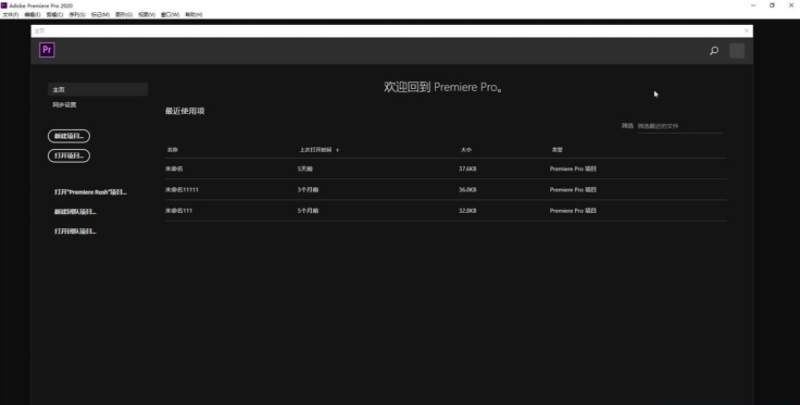Click the 打开团队项目 link
The width and height of the screenshot is (800, 405).
point(75,231)
